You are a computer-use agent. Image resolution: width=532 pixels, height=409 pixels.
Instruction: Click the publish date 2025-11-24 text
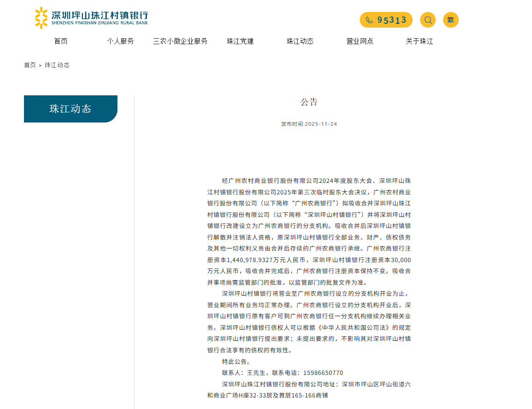[x=309, y=123]
